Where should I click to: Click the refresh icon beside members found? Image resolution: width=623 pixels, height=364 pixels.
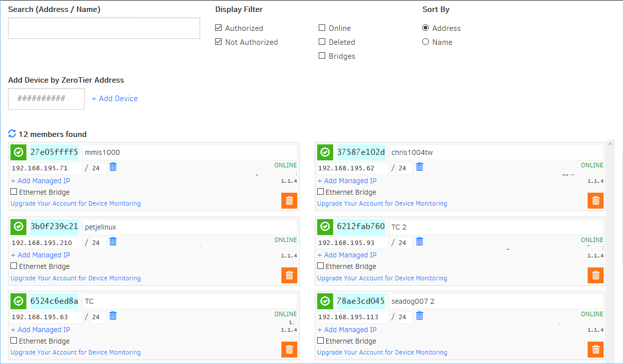pos(12,134)
